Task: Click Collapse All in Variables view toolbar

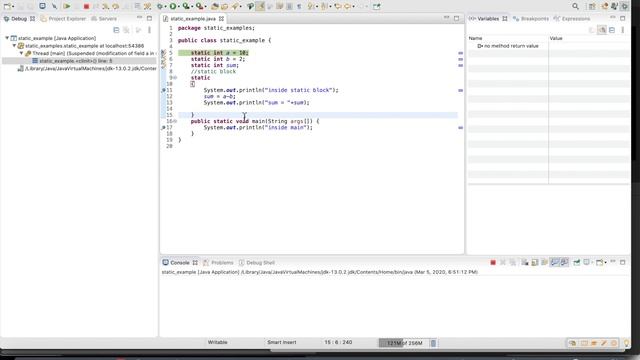Action: click(x=612, y=30)
